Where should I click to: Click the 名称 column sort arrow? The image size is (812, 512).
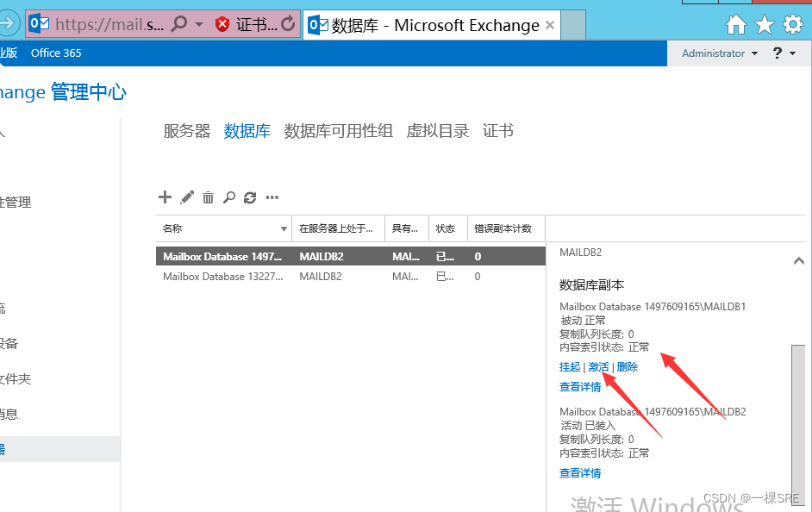pyautogui.click(x=284, y=228)
